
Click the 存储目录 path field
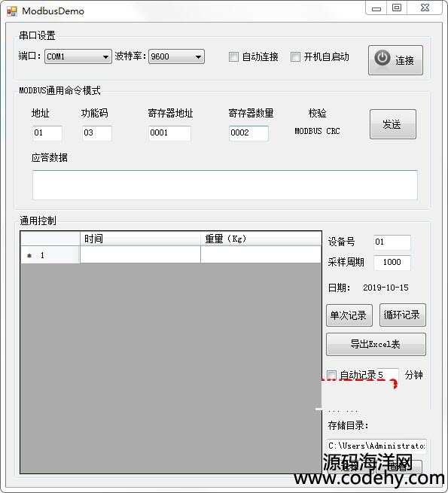376,446
